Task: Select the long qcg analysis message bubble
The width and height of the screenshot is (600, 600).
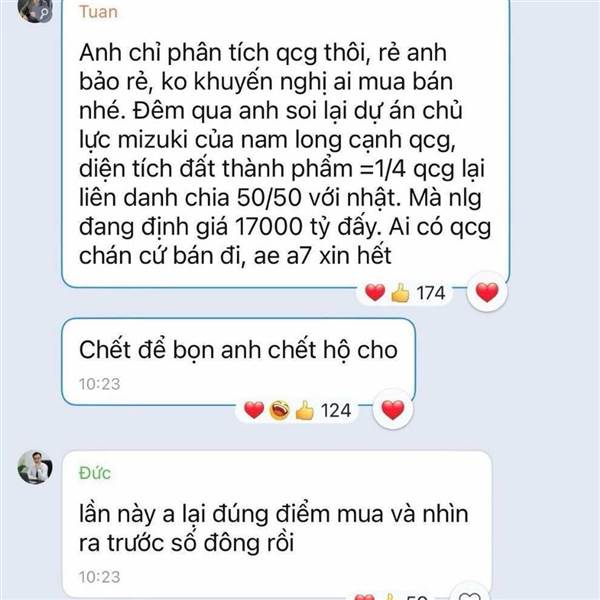Action: pyautogui.click(x=286, y=143)
